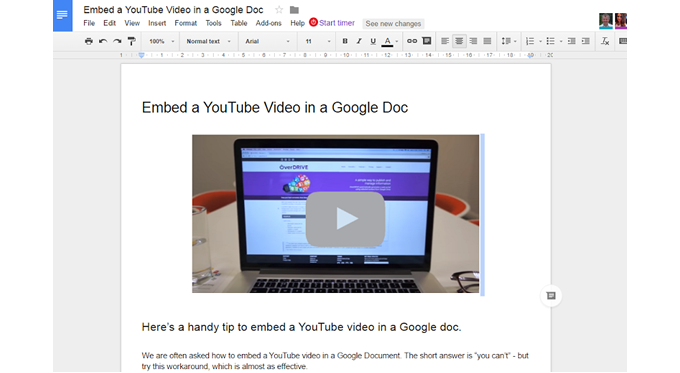Open the Arial font dropdown

(x=267, y=41)
